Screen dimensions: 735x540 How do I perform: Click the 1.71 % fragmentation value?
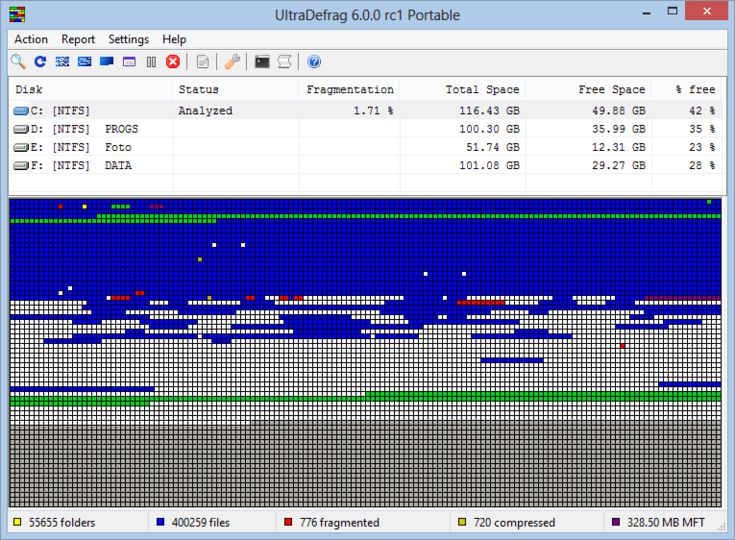[x=373, y=111]
